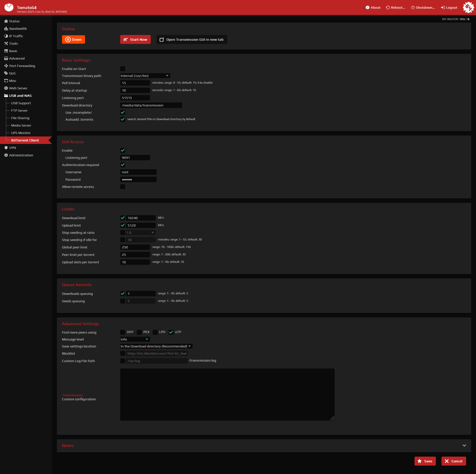Click the Start Now button
Viewport: 476px width, 474px height.
click(x=135, y=39)
